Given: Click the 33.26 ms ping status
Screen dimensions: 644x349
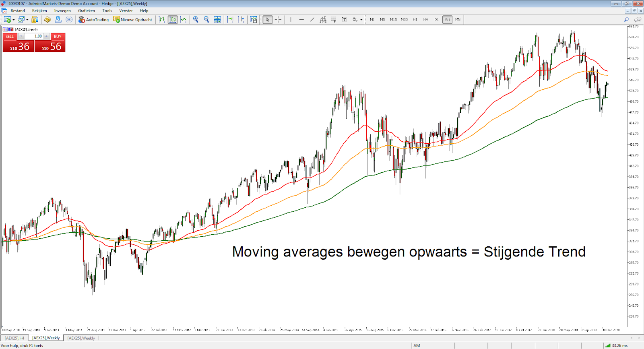Looking at the screenshot, I should [x=619, y=345].
